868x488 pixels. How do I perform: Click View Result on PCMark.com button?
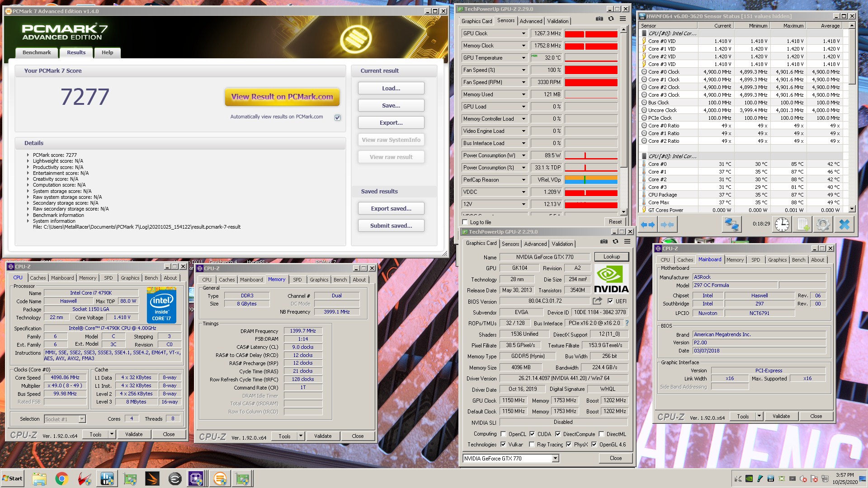[282, 97]
